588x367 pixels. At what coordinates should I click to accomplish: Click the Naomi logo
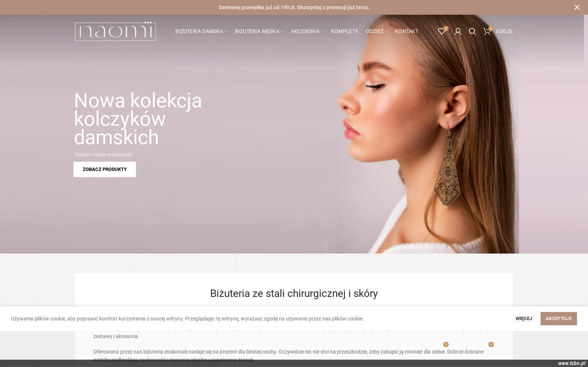click(115, 31)
